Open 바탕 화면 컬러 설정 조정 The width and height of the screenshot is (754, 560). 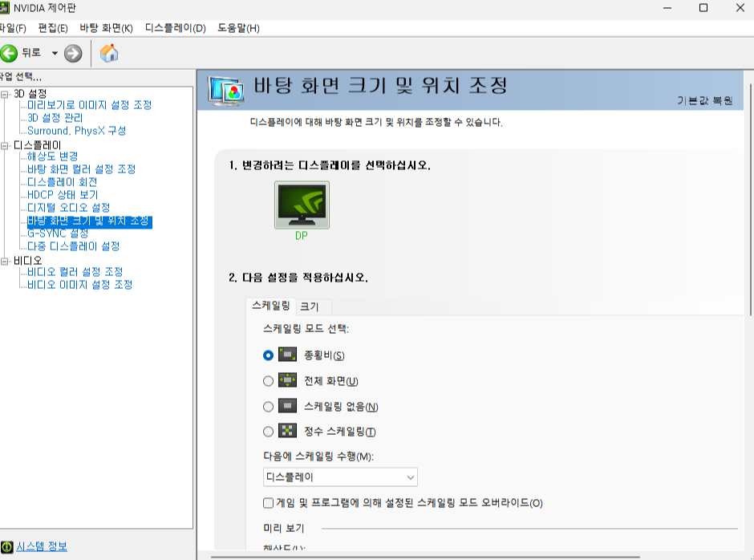(81, 169)
